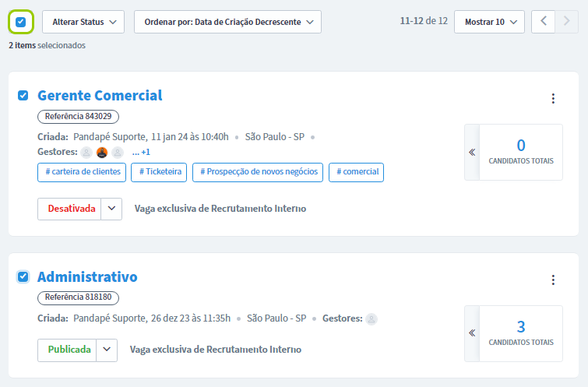Click the orange manager avatar in Gestores

click(102, 153)
